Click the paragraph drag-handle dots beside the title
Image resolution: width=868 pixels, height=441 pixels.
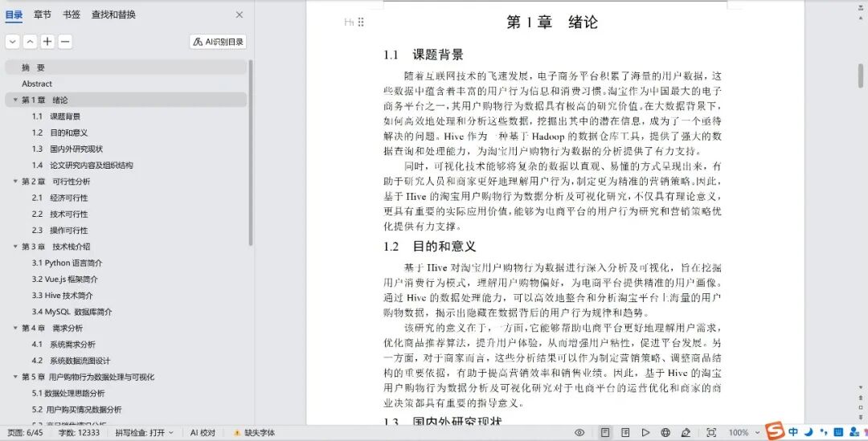click(x=361, y=22)
